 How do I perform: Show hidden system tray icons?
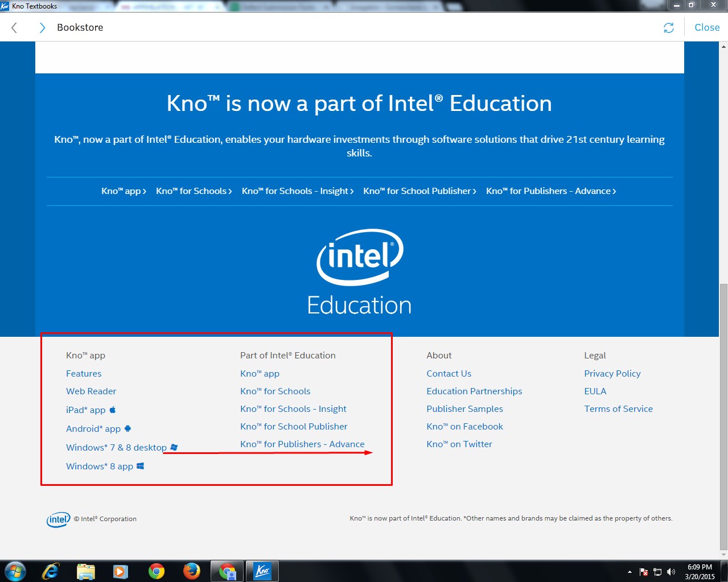click(x=630, y=572)
